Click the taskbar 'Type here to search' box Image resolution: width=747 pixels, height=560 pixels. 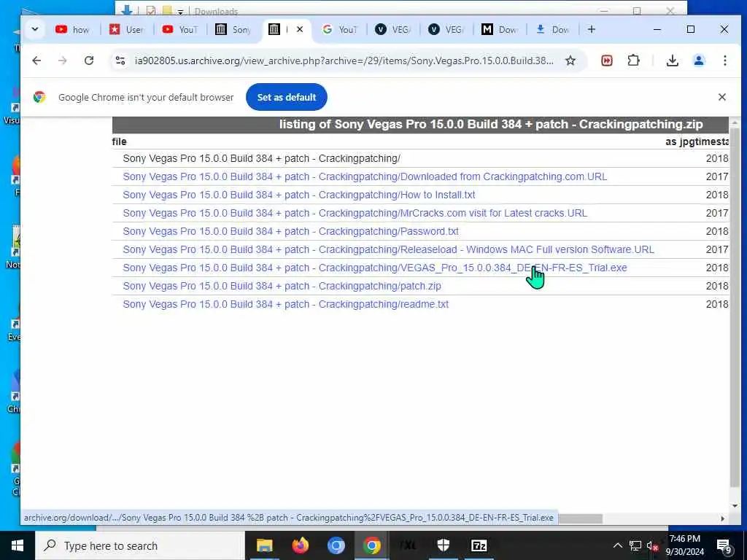pyautogui.click(x=139, y=545)
